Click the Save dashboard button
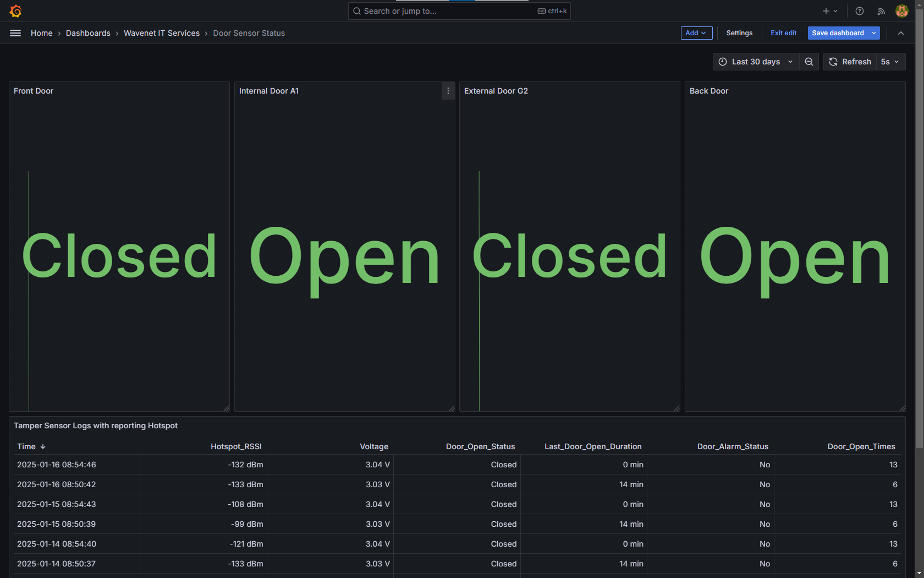 838,33
